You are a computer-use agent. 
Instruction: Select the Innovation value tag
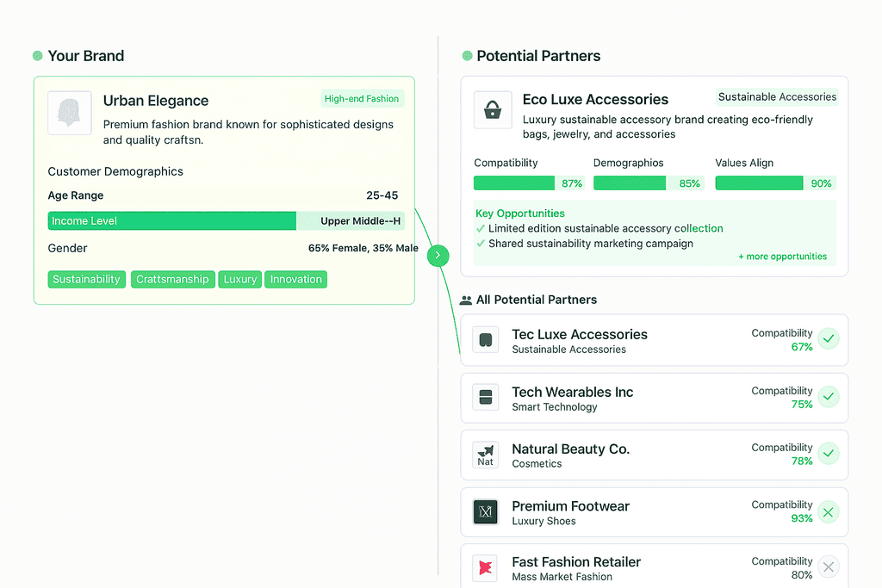tap(296, 280)
